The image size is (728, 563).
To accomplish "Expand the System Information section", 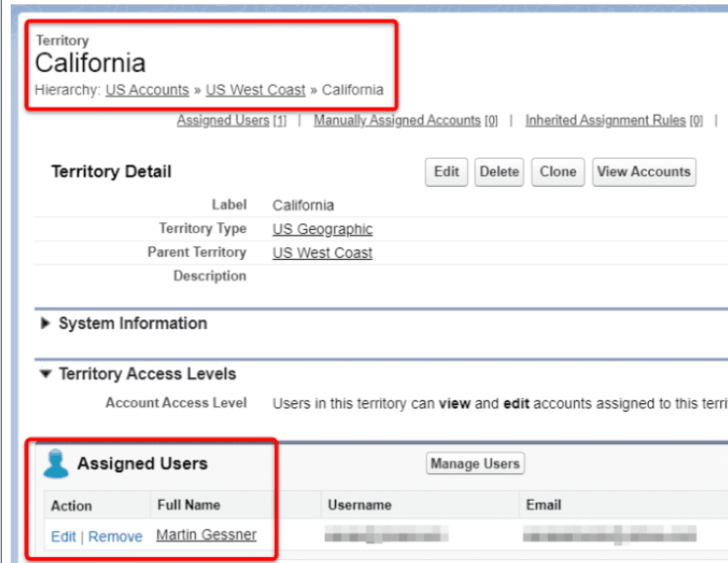I will click(46, 323).
